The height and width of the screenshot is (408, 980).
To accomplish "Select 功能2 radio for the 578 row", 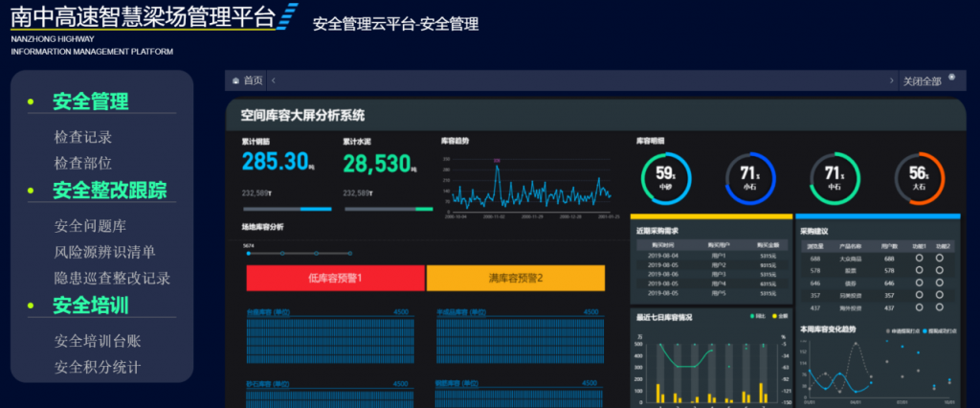I will [939, 271].
